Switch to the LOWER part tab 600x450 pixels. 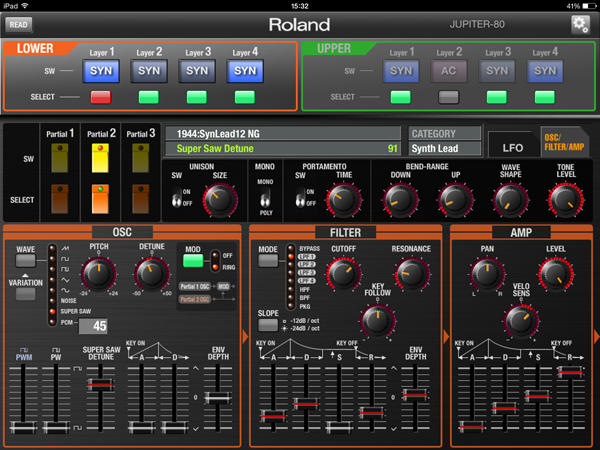pos(35,49)
